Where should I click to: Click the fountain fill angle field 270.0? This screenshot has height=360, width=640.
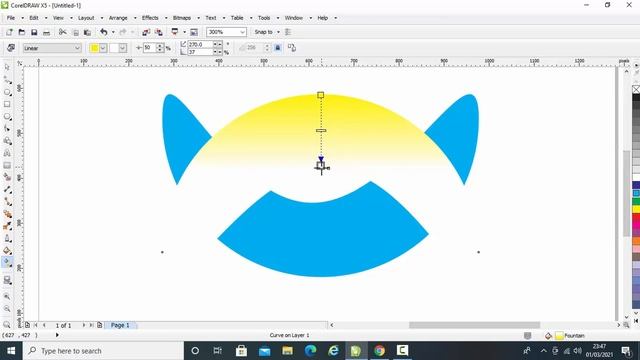click(200, 44)
